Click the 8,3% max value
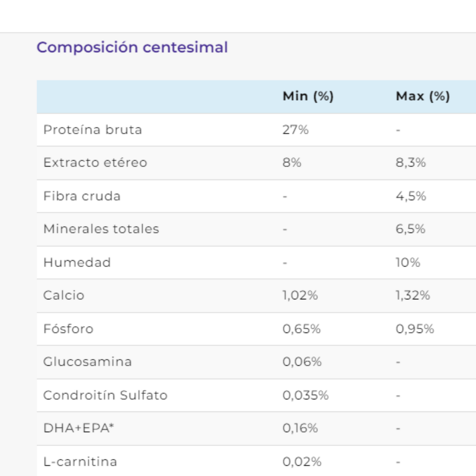The image size is (476, 476). [410, 162]
